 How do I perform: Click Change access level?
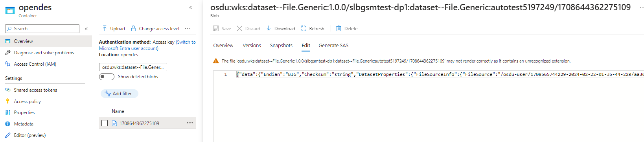[x=155, y=29]
